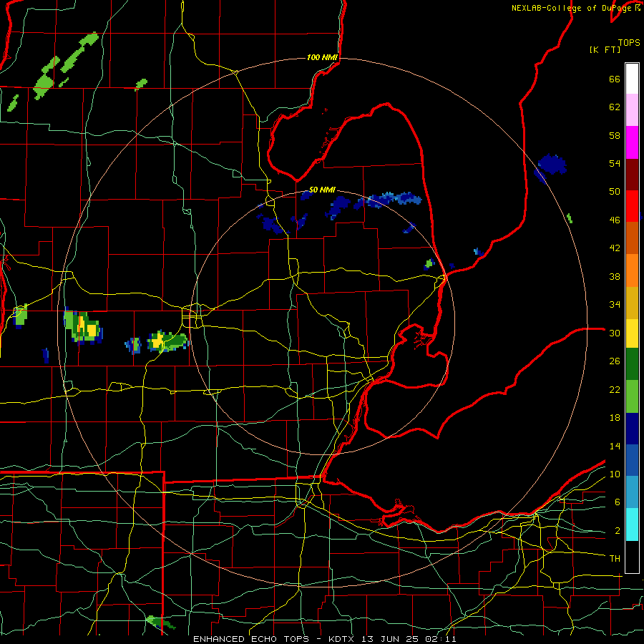Screen dimensions: 644x644
Task: Select the cyan swatch above TH
Action: [632, 525]
